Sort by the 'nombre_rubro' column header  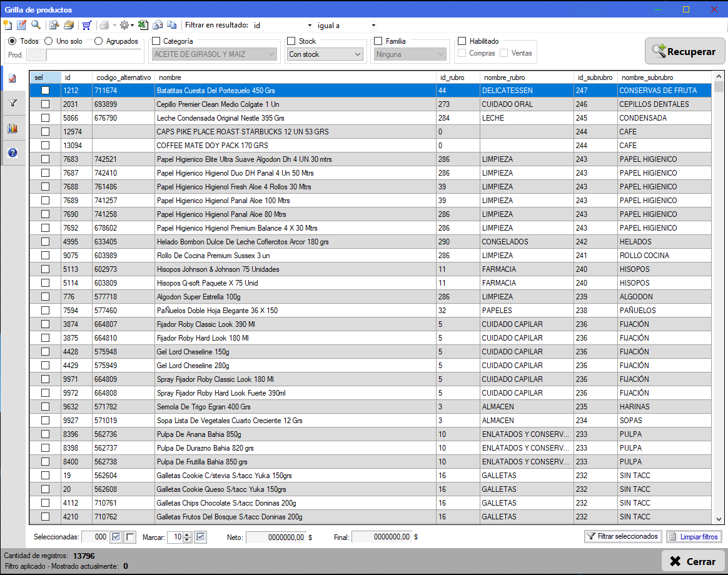(x=527, y=77)
